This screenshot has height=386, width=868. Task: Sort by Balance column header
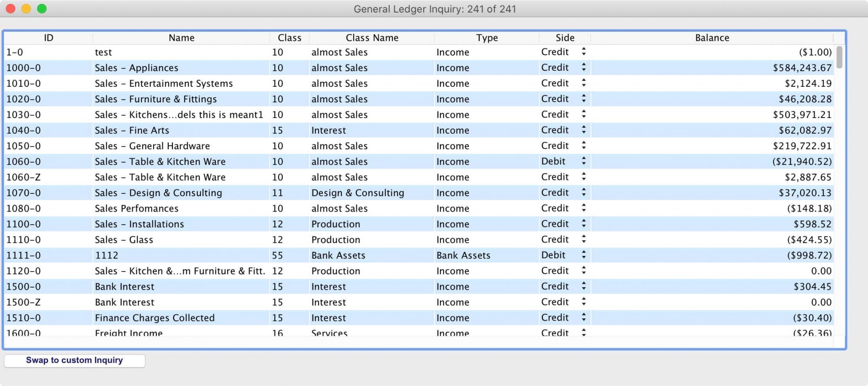(712, 38)
